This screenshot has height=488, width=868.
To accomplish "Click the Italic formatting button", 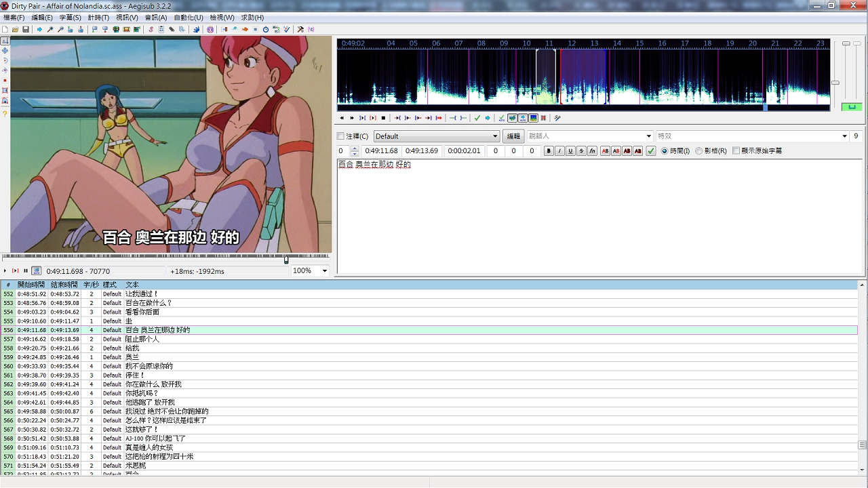I will 559,151.
